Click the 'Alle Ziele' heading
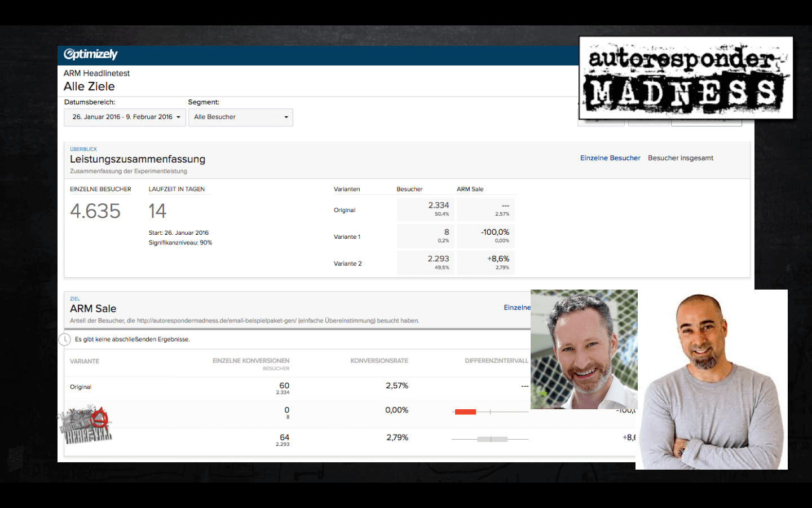Viewport: 812px width, 508px height. pos(89,86)
